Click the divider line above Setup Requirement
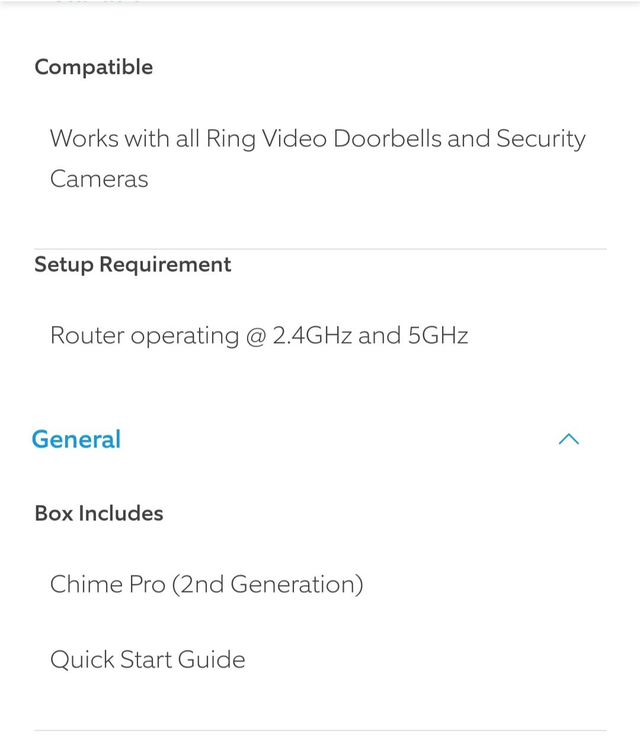This screenshot has width=640, height=736. click(x=320, y=249)
